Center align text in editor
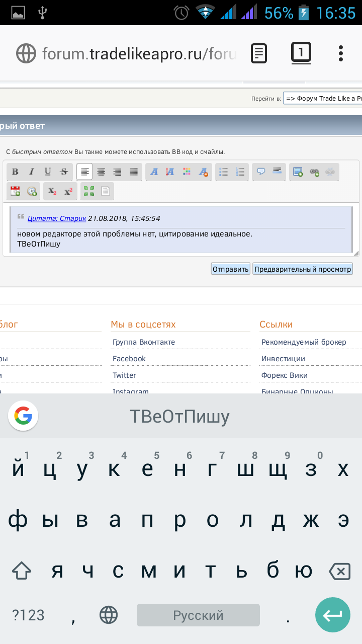This screenshot has height=644, width=362. 101,172
